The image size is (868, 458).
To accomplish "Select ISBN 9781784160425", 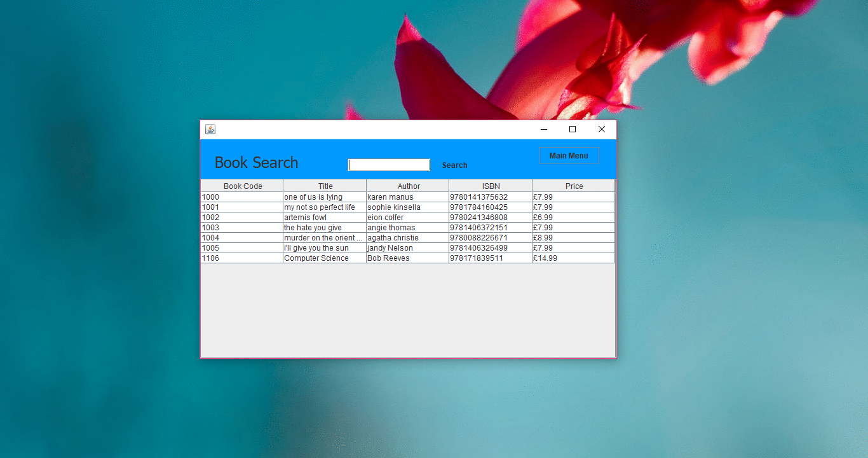I will [x=491, y=207].
